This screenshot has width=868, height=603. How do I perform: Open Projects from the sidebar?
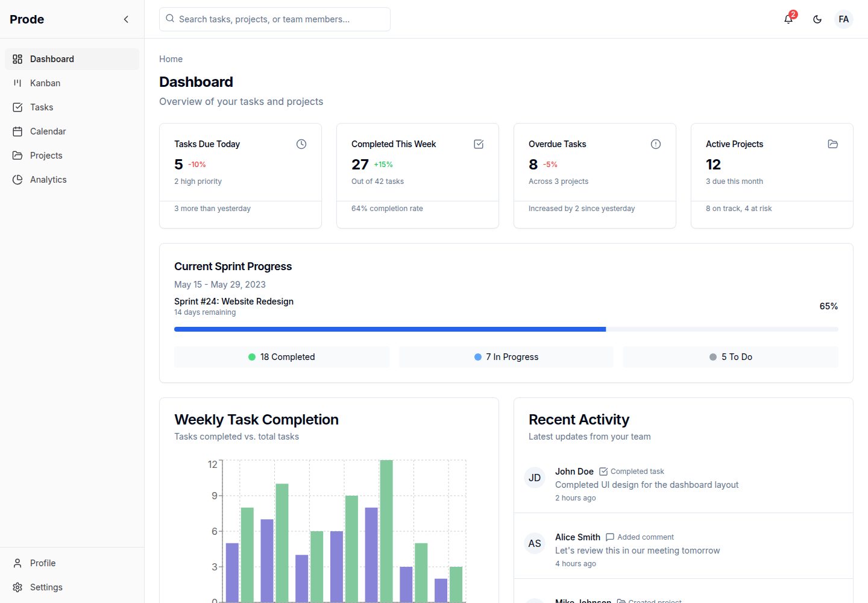(72, 156)
